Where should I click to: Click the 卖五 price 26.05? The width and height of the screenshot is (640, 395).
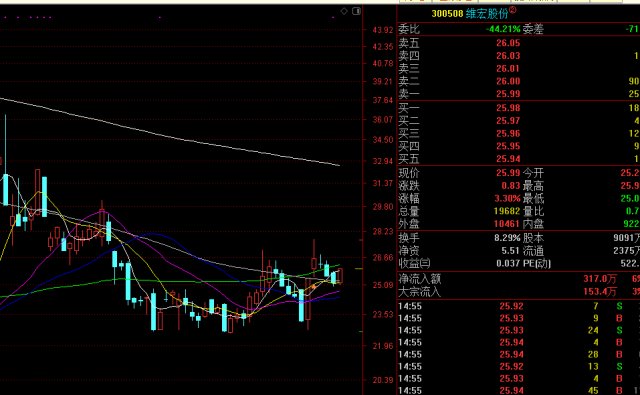[x=508, y=43]
